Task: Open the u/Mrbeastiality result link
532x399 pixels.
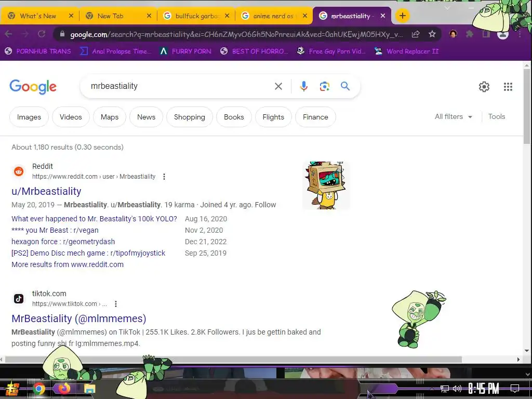Action: pos(46,191)
